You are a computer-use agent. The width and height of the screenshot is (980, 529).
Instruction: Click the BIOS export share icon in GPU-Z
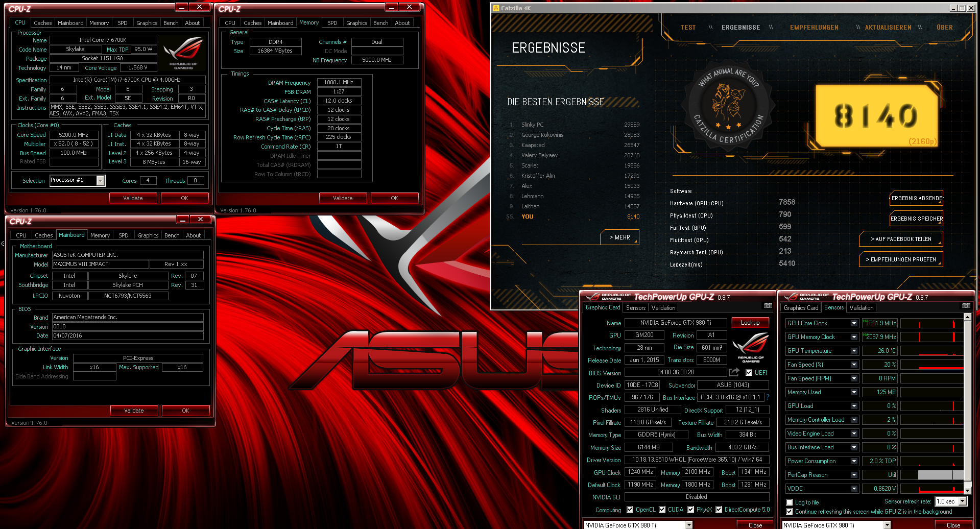pos(734,372)
